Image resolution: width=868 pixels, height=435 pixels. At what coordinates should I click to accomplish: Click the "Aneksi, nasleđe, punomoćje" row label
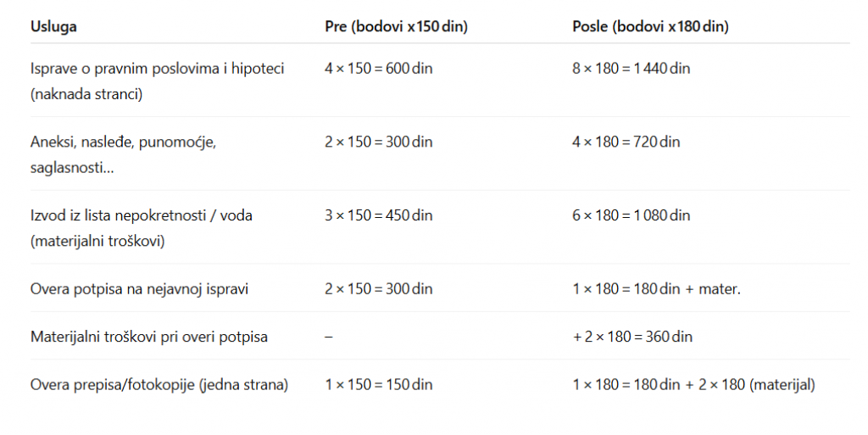pos(124,142)
